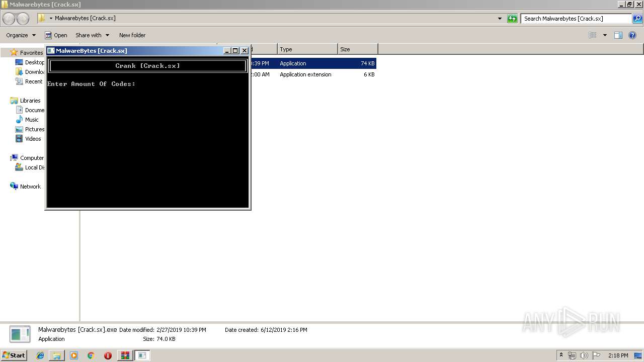
Task: Click the Explorer Back navigation button
Action: (x=9, y=19)
